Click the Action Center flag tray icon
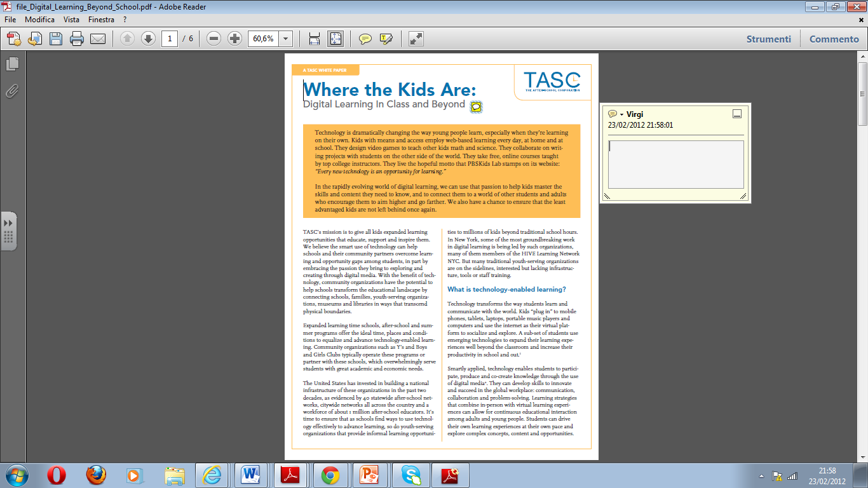868x488 pixels. click(776, 475)
